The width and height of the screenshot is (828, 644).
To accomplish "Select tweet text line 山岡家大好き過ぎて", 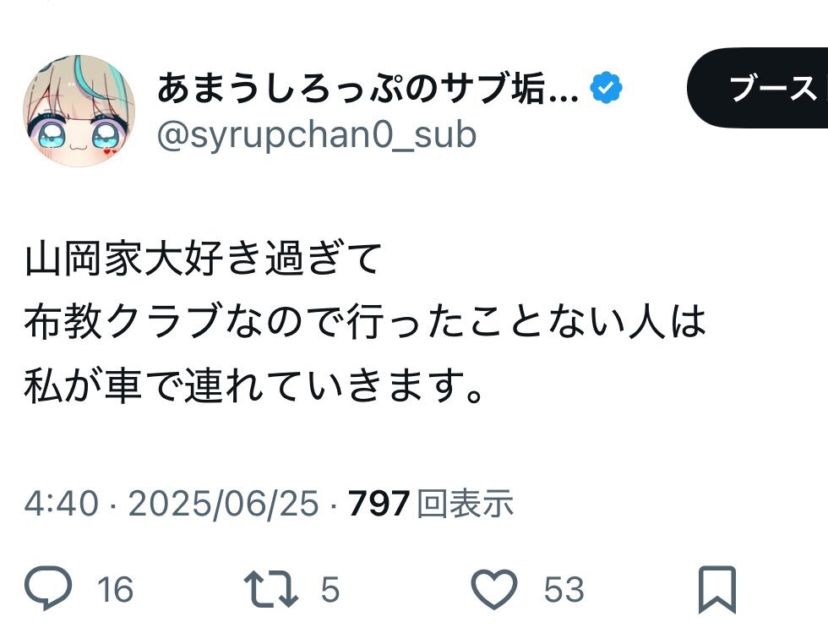I will 204,259.
